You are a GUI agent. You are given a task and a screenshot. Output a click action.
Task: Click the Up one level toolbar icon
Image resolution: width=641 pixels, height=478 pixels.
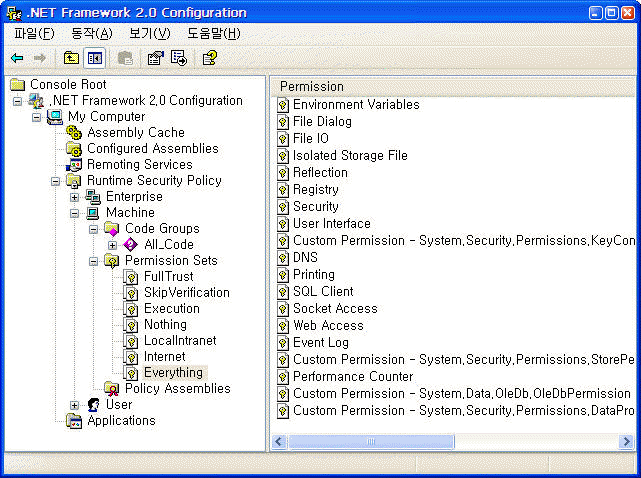click(72, 58)
